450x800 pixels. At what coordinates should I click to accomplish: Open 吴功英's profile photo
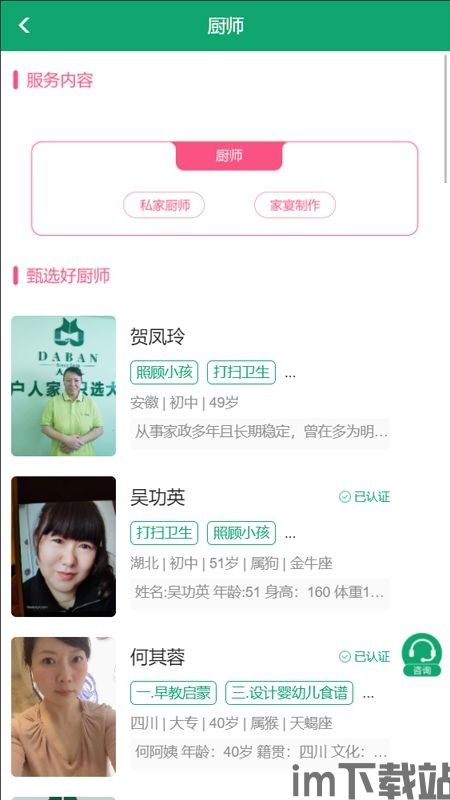pos(63,546)
